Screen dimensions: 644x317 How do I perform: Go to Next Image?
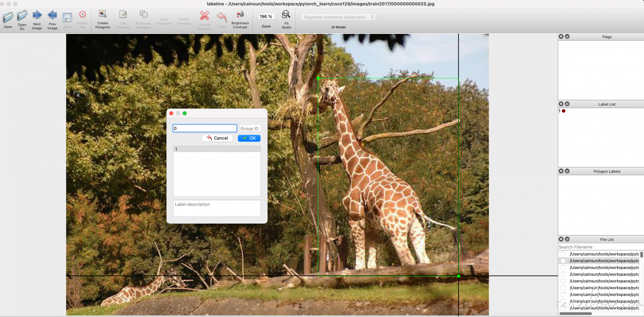tap(37, 15)
